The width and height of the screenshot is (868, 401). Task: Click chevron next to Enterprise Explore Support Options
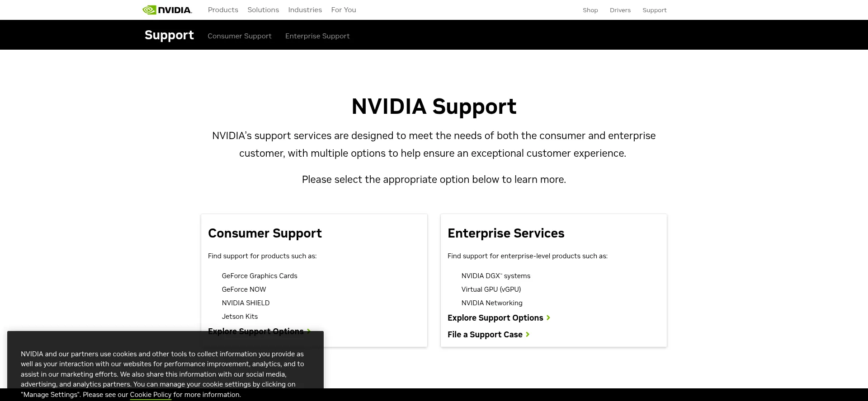[548, 318]
